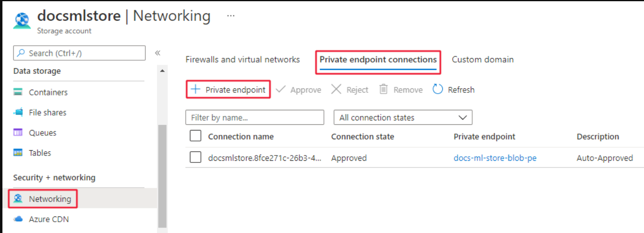Click the Azure CDN cloud icon
644x233 pixels.
coord(18,219)
